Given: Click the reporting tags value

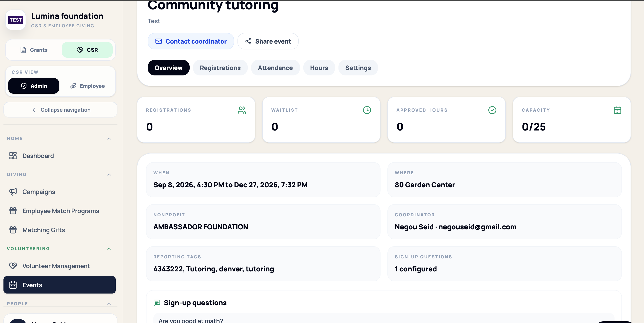Looking at the screenshot, I should point(213,269).
